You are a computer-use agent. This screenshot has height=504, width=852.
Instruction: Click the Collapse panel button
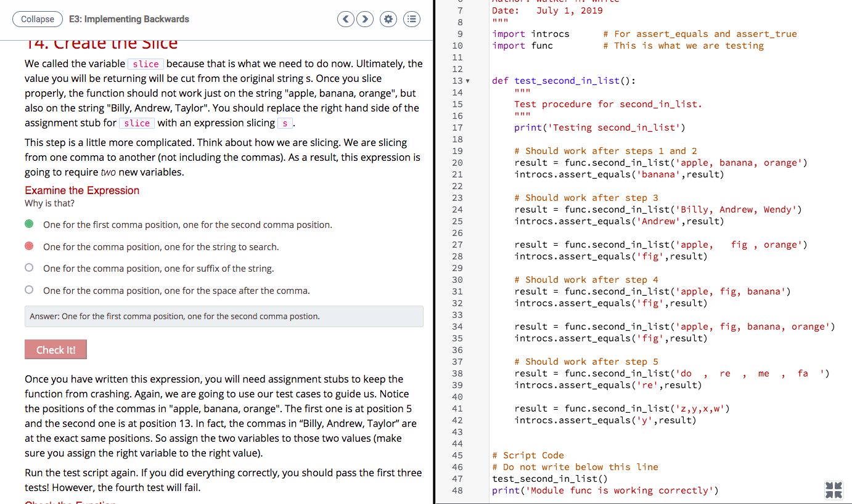(x=37, y=19)
